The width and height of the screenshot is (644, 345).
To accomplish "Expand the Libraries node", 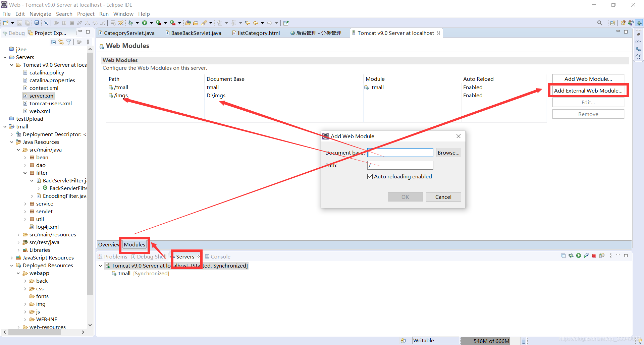I will pyautogui.click(x=18, y=250).
